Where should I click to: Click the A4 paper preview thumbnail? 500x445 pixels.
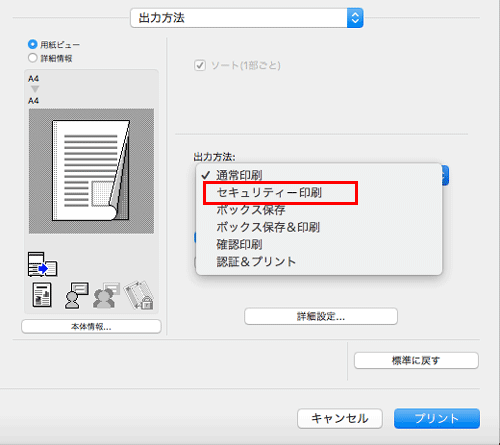[x=91, y=171]
